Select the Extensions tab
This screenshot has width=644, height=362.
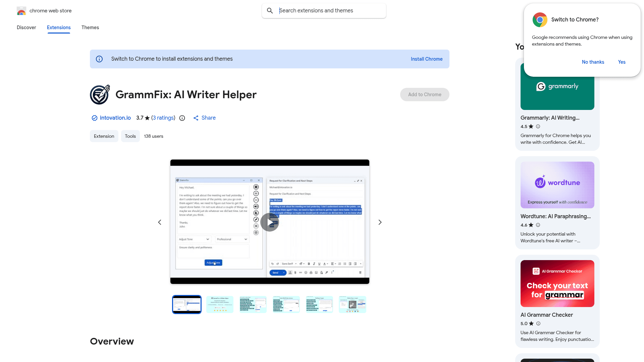click(x=59, y=27)
